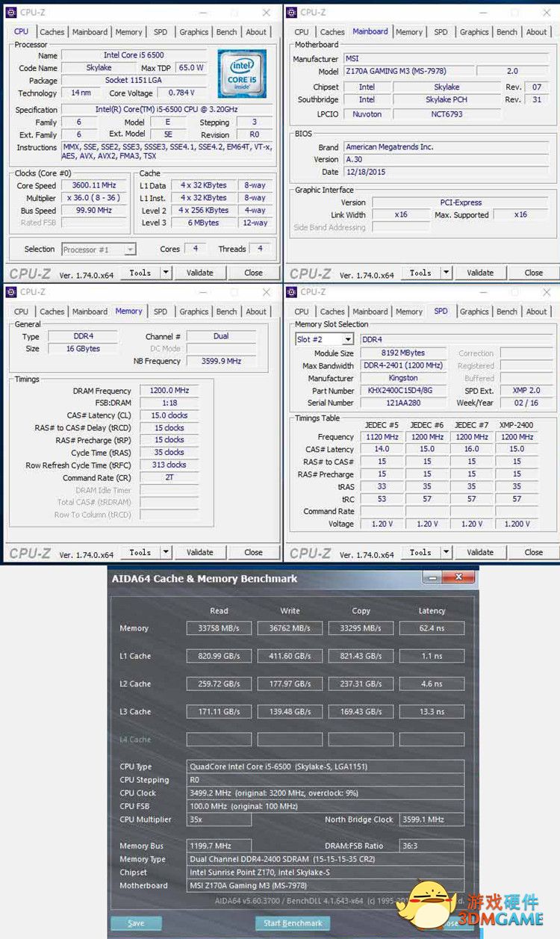Open the Slot #2 memory slot dropdown
560x939 pixels.
click(347, 339)
